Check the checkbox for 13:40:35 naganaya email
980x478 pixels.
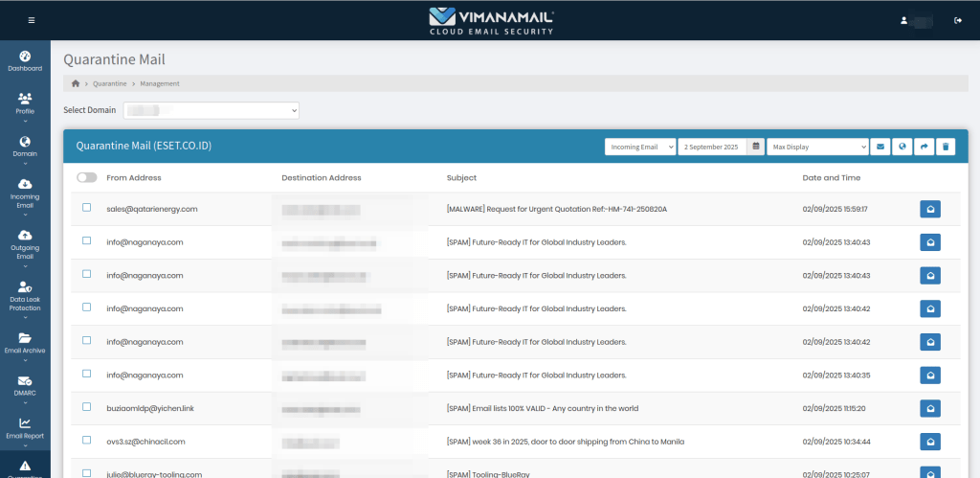tap(87, 374)
